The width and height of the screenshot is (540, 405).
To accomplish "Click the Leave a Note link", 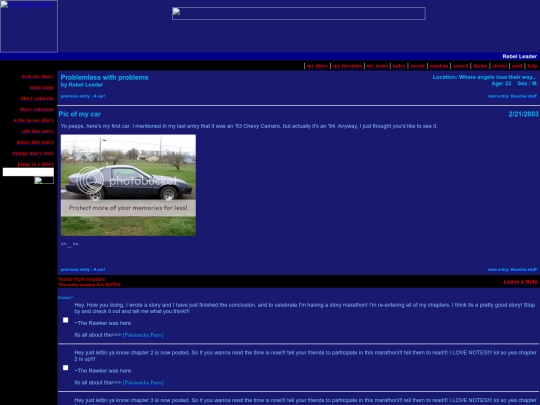I will (520, 282).
